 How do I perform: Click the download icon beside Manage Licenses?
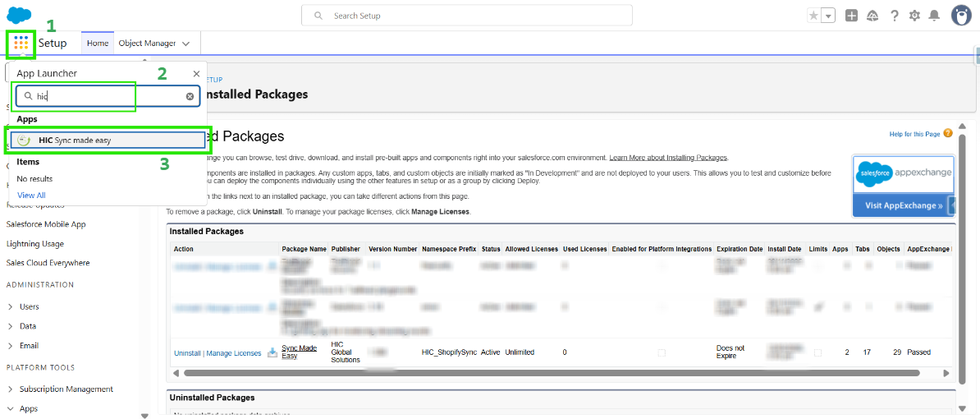pyautogui.click(x=272, y=352)
